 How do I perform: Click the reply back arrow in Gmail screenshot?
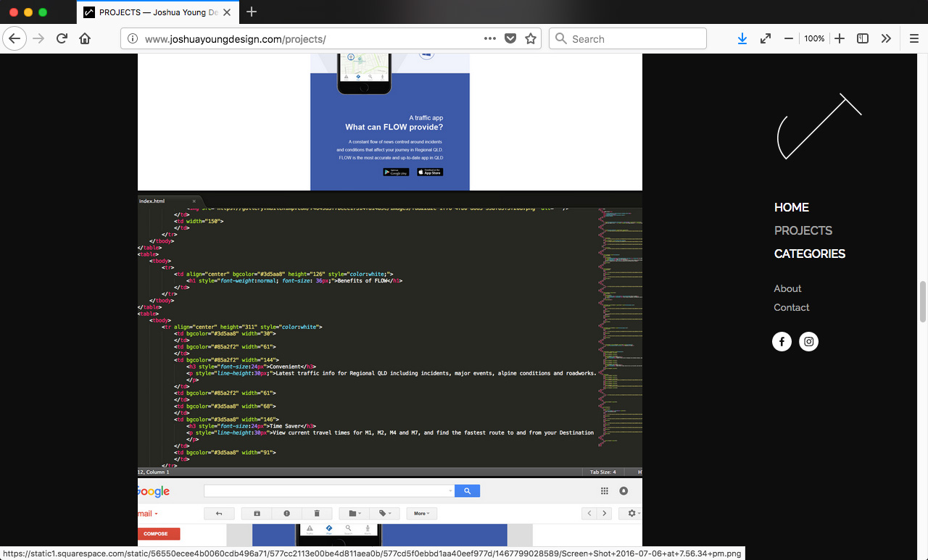click(219, 514)
